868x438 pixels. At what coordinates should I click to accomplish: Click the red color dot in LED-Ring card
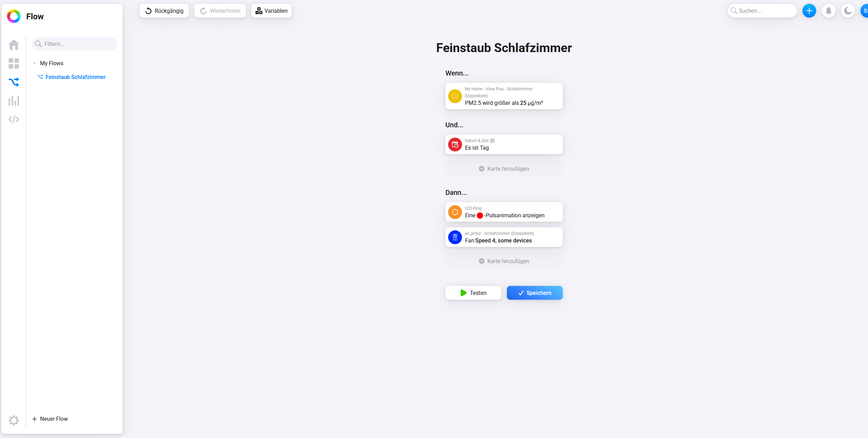pyautogui.click(x=480, y=216)
